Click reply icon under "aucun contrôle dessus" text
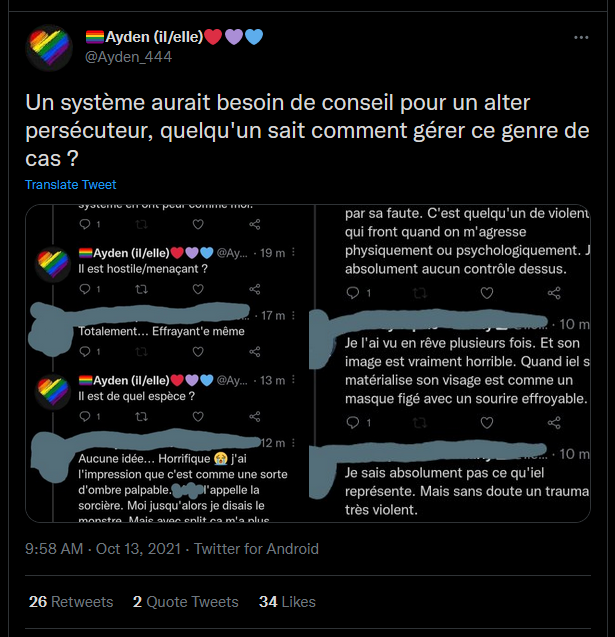615x637 pixels. click(x=353, y=293)
